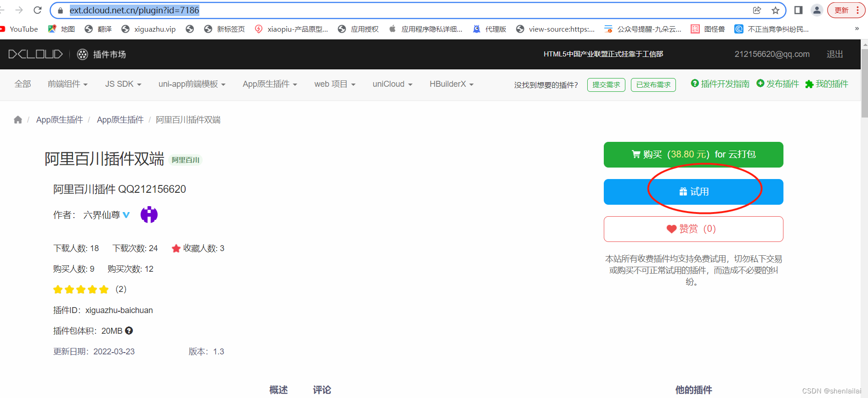Screen dimensions: 868x398
Task: Go forward with the browser forward arrow
Action: [19, 10]
